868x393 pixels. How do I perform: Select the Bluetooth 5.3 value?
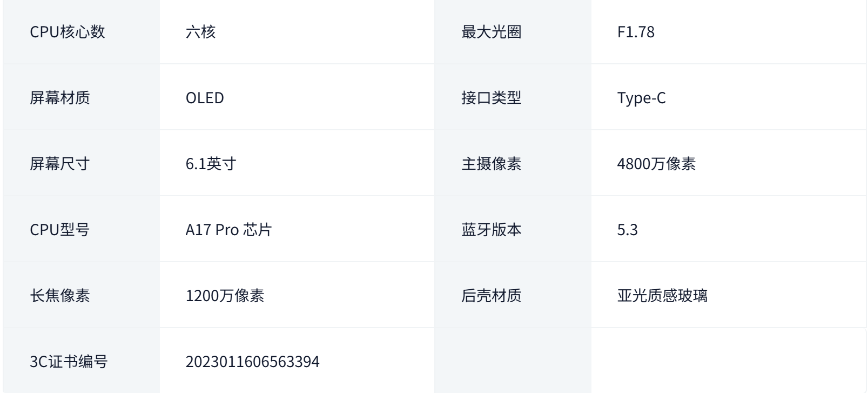[x=628, y=230]
